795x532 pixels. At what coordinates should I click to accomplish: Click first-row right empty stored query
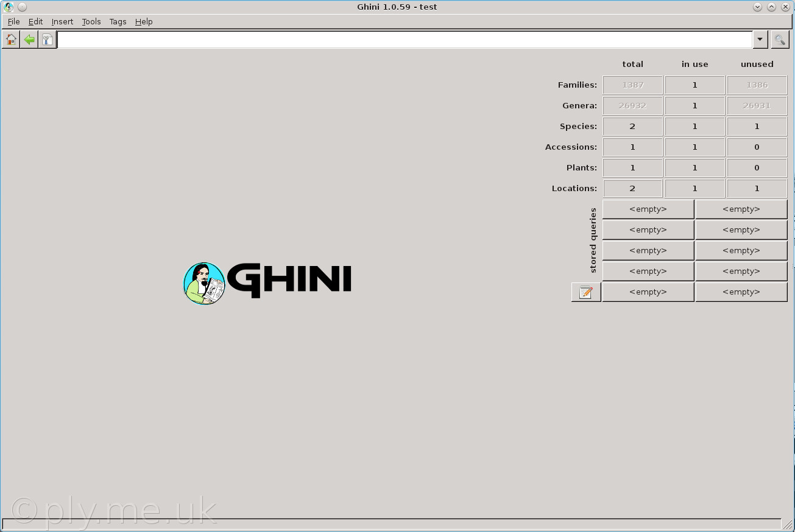[x=741, y=209]
